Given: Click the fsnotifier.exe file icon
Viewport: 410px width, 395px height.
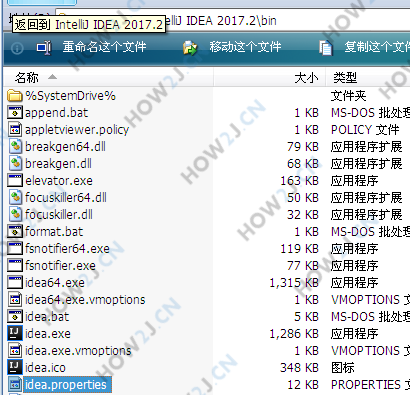Looking at the screenshot, I should tap(15, 266).
